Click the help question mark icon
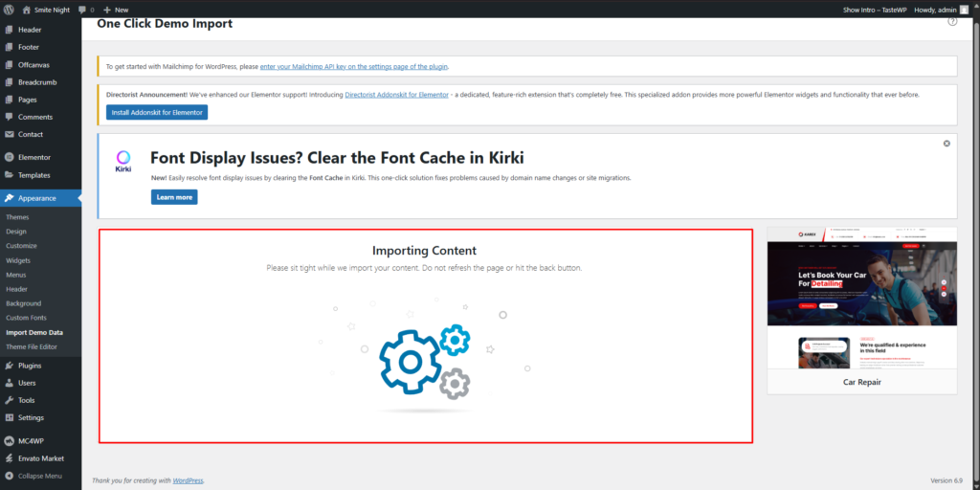Viewport: 980px width, 490px height. pos(952,21)
